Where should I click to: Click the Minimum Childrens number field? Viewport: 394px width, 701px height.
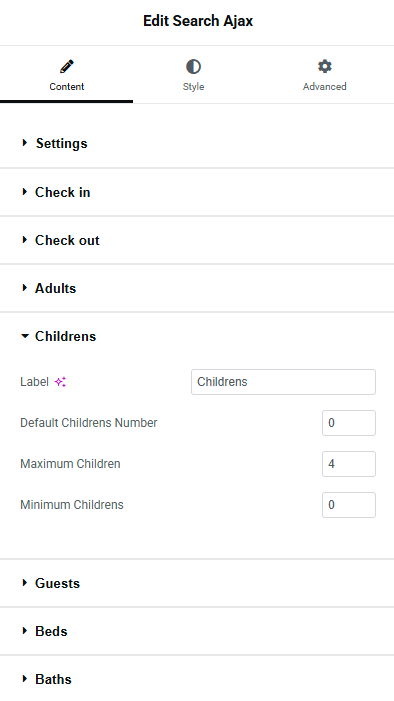(x=349, y=505)
